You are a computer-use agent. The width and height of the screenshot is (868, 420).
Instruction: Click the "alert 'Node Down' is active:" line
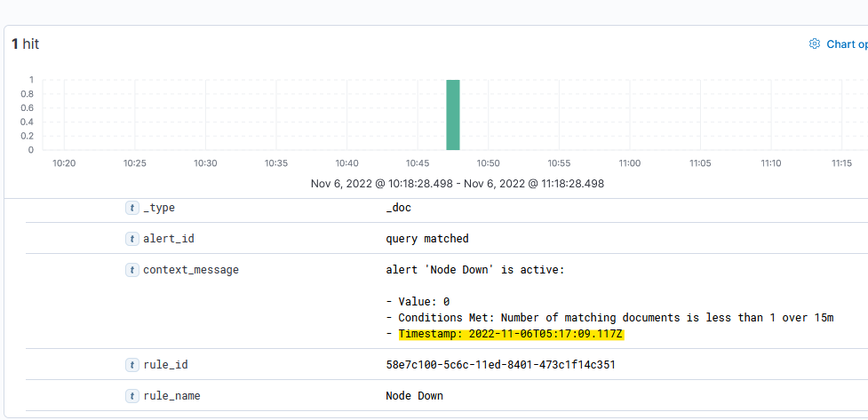(475, 270)
